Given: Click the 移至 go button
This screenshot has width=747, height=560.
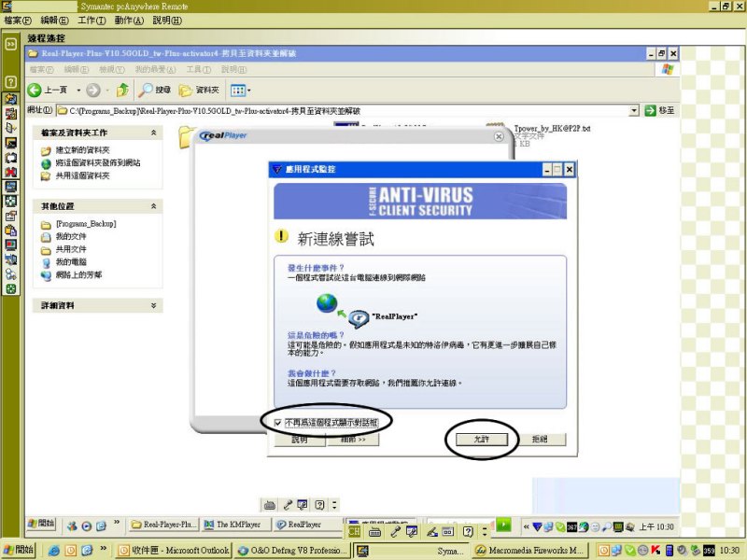Looking at the screenshot, I should click(x=659, y=110).
